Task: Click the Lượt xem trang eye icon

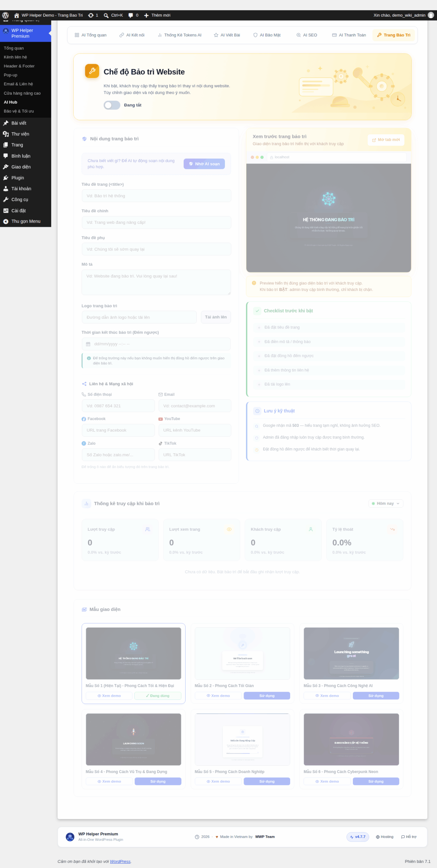Action: 229,529
